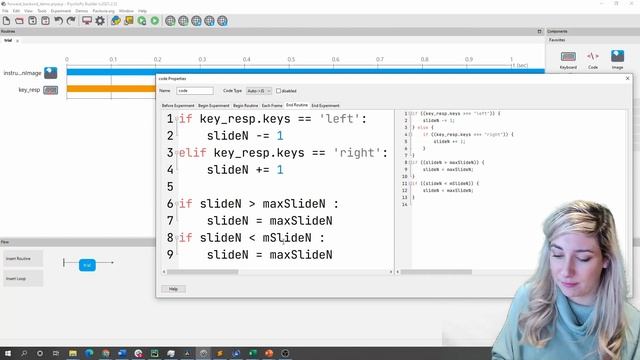Click the Python code horizontal scrollbar
Viewport: 640px width, 360px height.
click(x=203, y=272)
